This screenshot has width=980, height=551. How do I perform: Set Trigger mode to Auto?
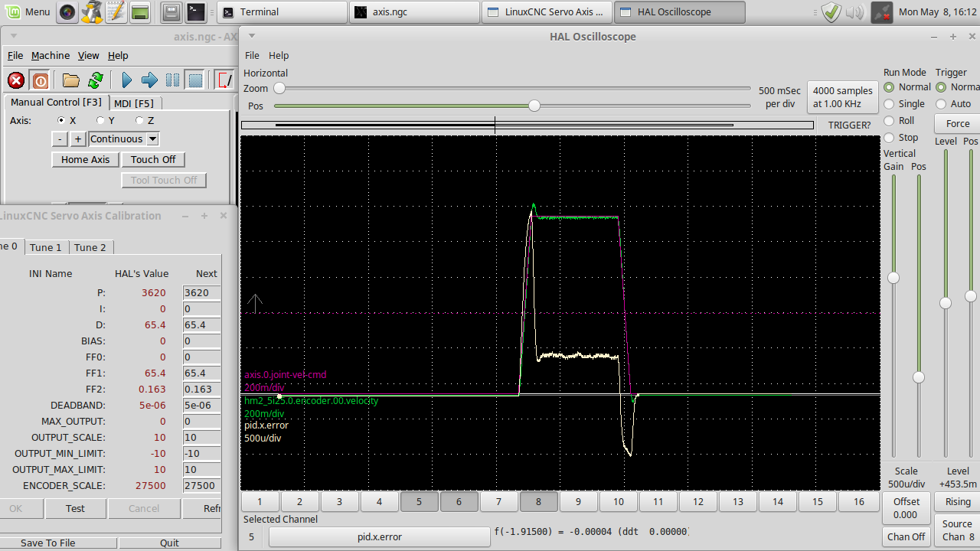[x=941, y=104]
